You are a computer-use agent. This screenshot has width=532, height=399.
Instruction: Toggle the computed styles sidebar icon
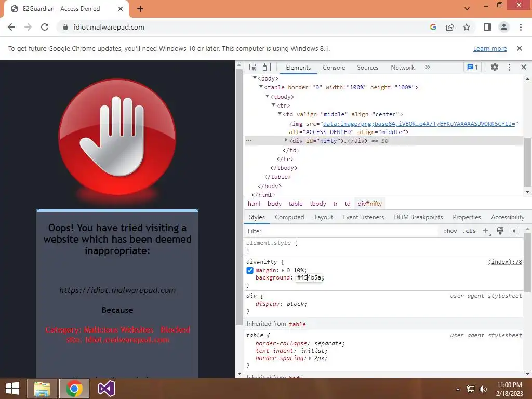click(514, 231)
